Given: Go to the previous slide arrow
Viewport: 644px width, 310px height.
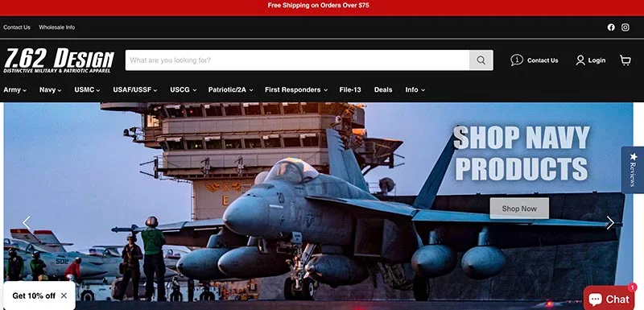Looking at the screenshot, I should tap(27, 222).
